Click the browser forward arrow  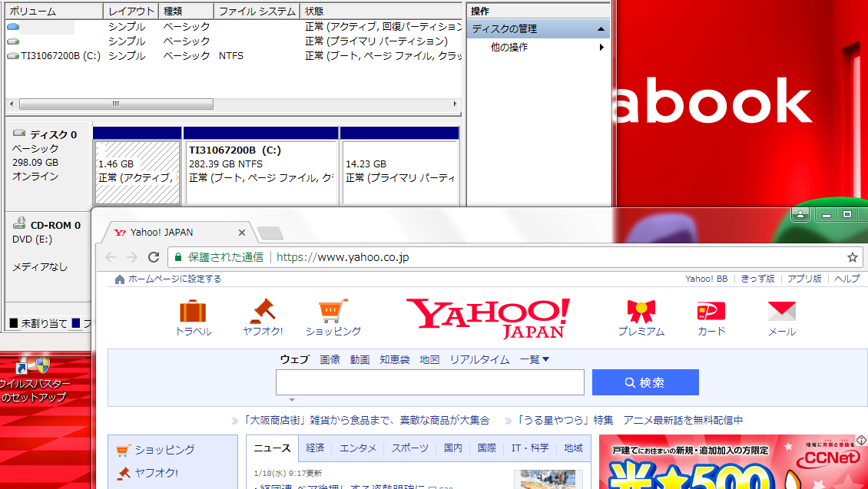coord(132,257)
